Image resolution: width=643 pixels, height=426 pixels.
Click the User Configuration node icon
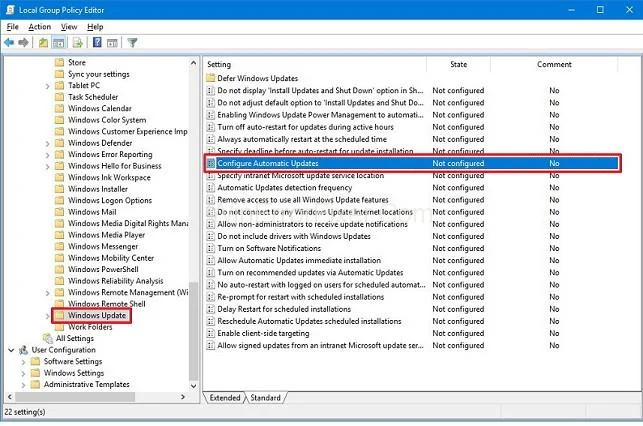(x=23, y=350)
